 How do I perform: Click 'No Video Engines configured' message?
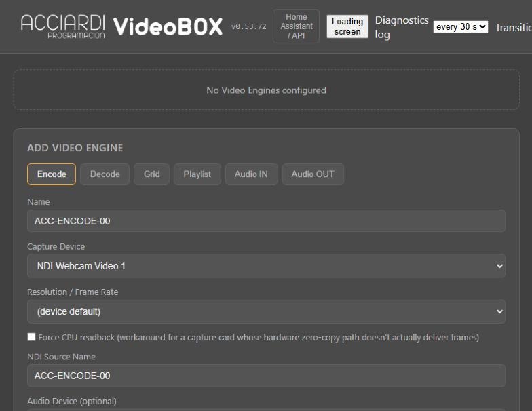(x=266, y=90)
